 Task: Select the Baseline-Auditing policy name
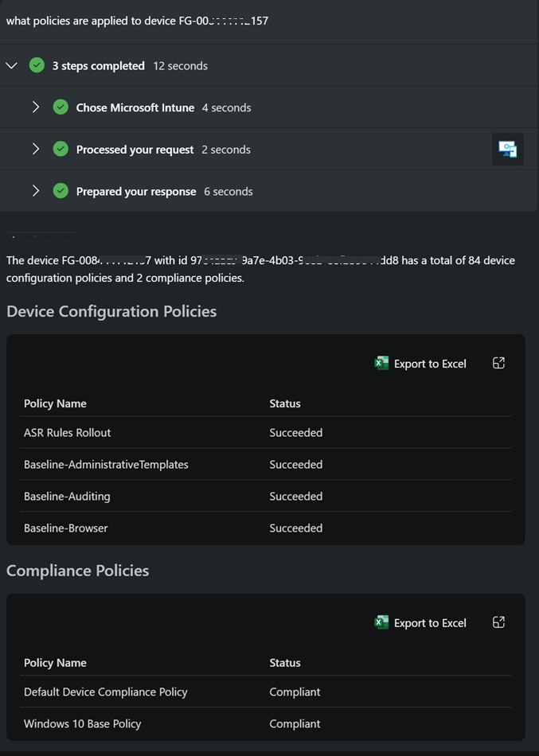[x=67, y=496]
